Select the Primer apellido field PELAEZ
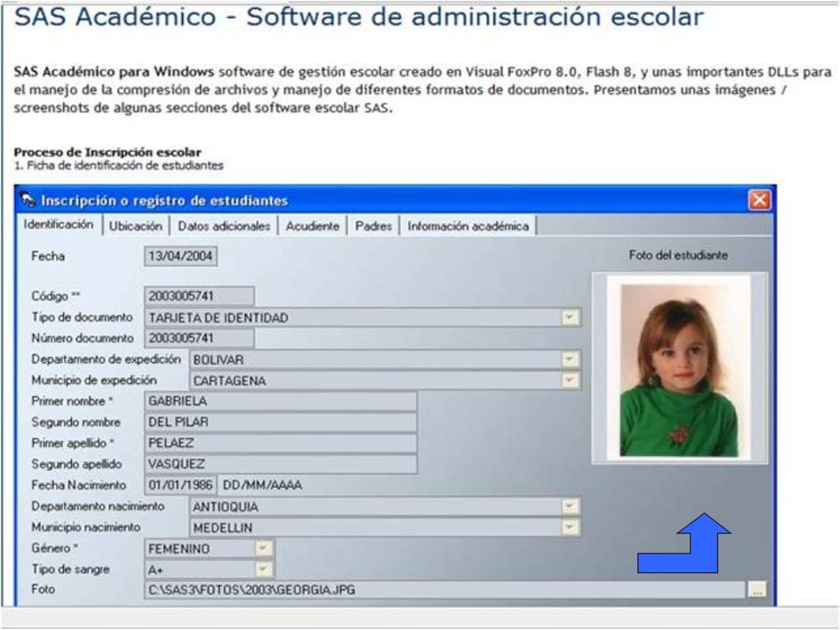Screen dimensions: 840x630 [281, 443]
